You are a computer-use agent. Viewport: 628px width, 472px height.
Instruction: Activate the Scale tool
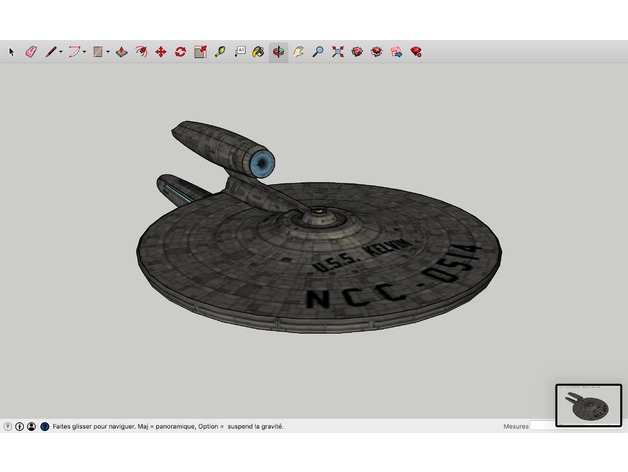(x=200, y=52)
